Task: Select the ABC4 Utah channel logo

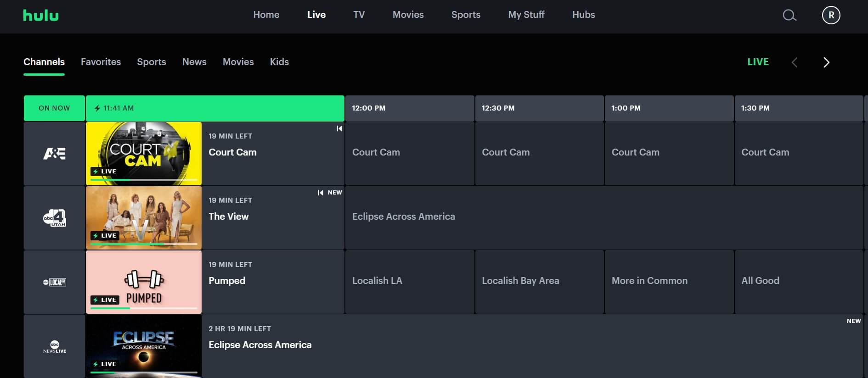Action: pyautogui.click(x=54, y=218)
